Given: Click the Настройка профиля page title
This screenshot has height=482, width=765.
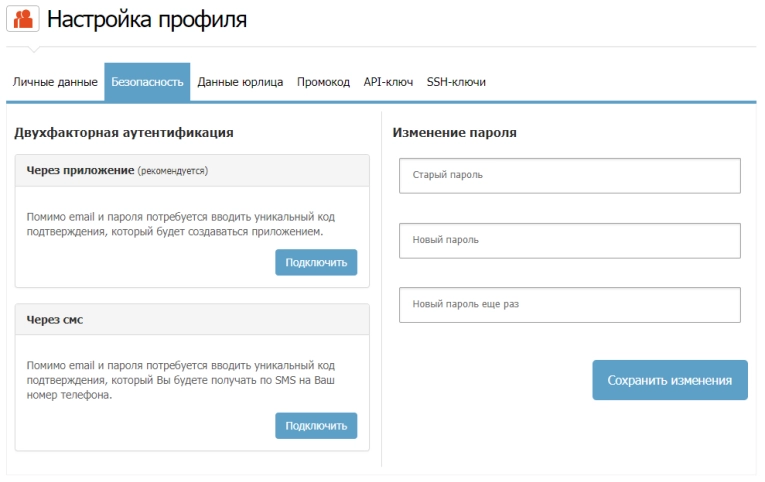Looking at the screenshot, I should coord(147,20).
